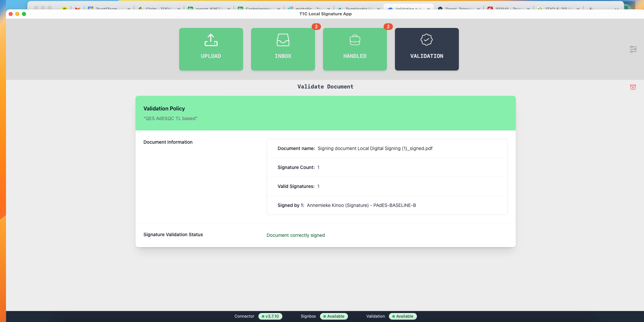This screenshot has height=322, width=644.
Task: Click the "Valid Signatures: 1" row
Action: [x=387, y=186]
